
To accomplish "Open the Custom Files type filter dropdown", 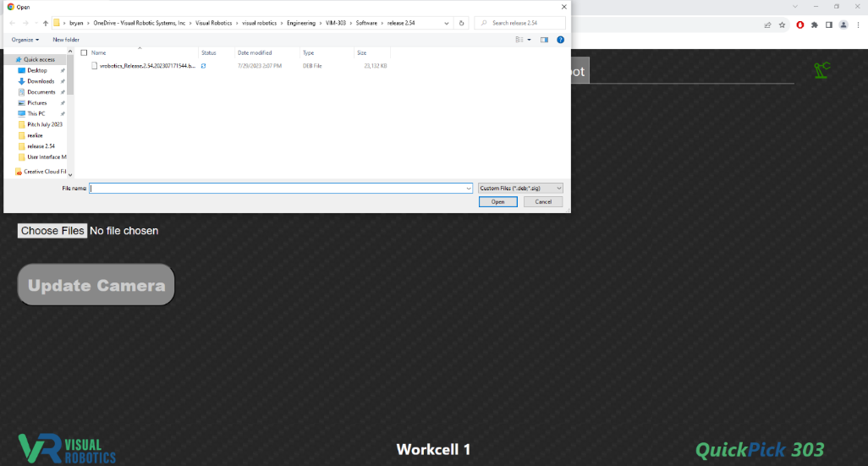I will pos(520,188).
